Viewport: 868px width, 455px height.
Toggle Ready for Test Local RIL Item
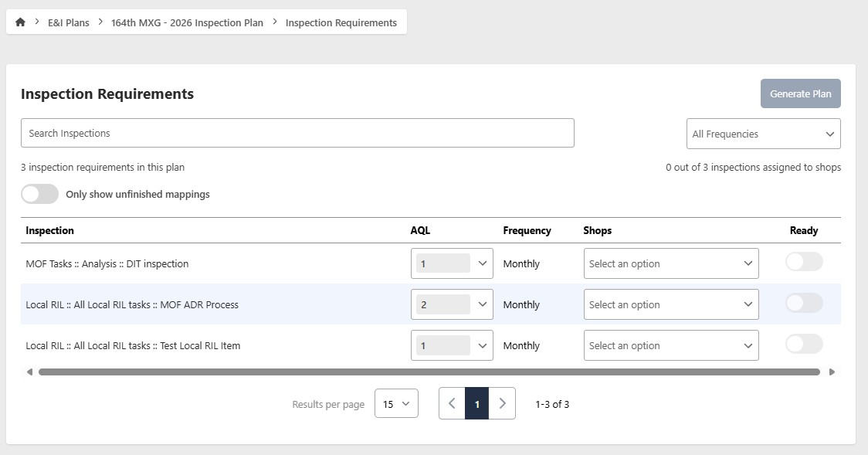804,344
